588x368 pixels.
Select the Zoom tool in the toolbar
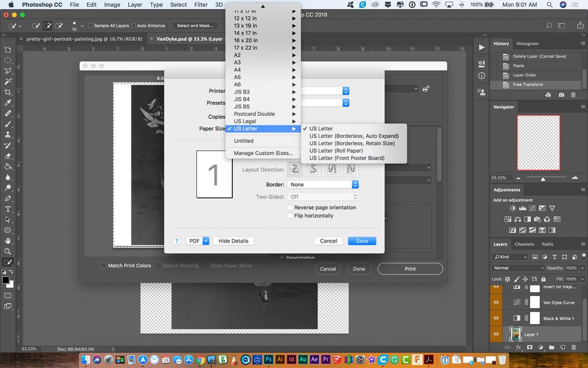[8, 252]
